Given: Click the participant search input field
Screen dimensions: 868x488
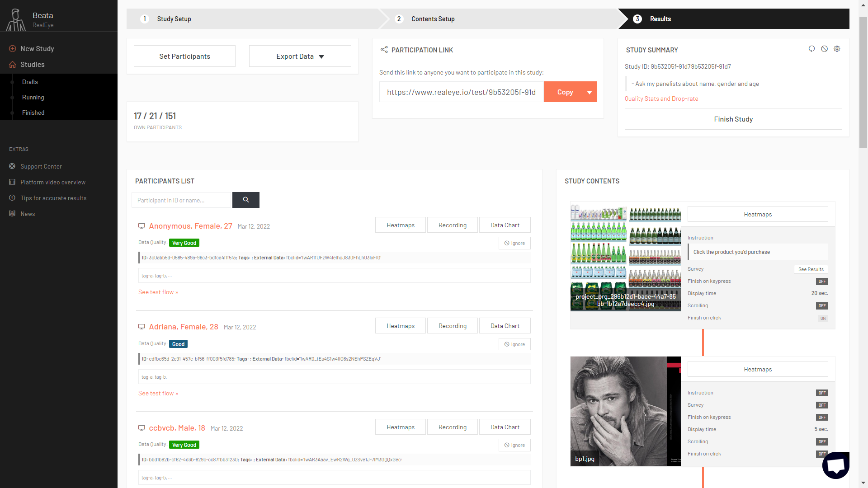Looking at the screenshot, I should (x=181, y=200).
